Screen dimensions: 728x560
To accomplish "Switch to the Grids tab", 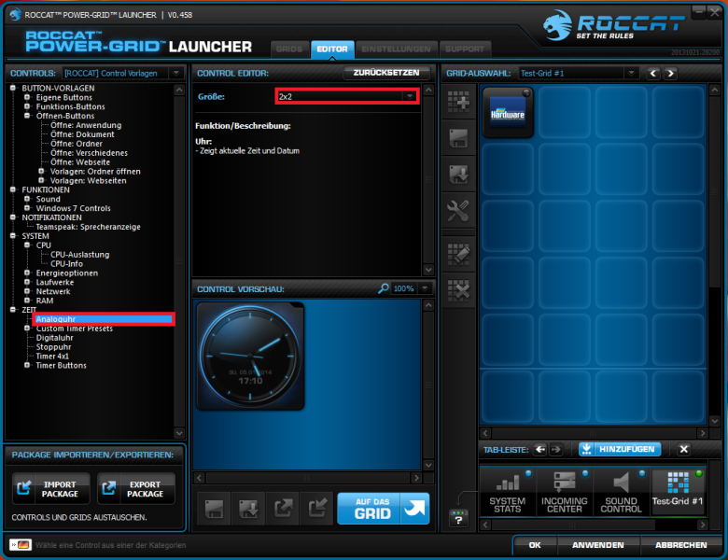I will point(289,49).
